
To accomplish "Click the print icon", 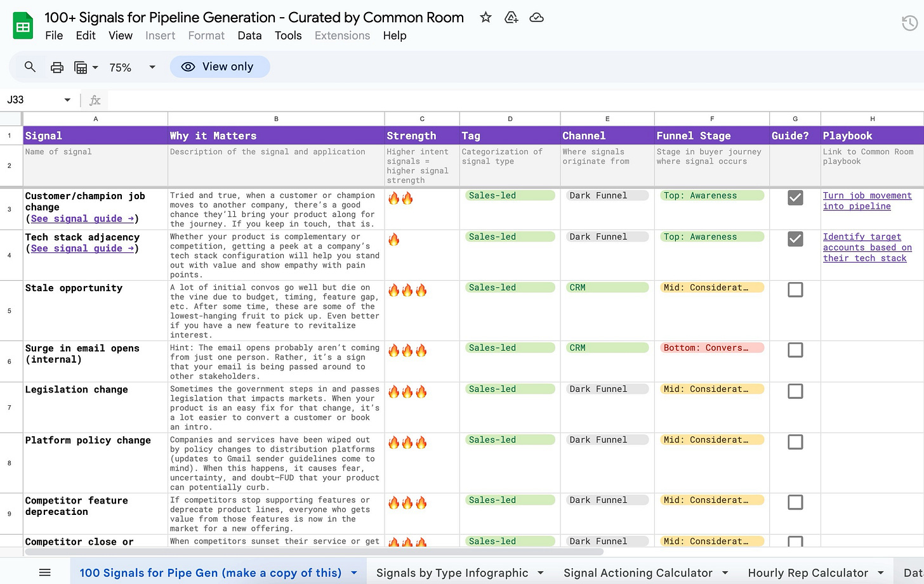I will pyautogui.click(x=57, y=67).
